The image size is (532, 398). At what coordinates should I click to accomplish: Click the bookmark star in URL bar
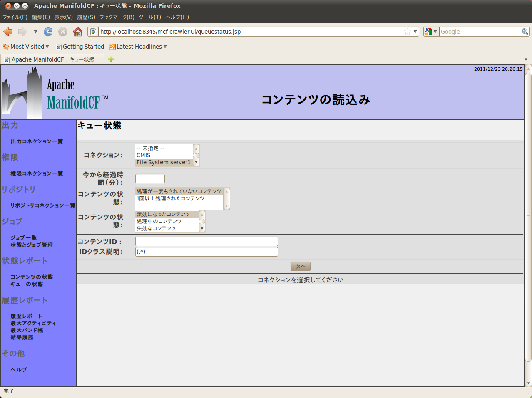pos(407,32)
